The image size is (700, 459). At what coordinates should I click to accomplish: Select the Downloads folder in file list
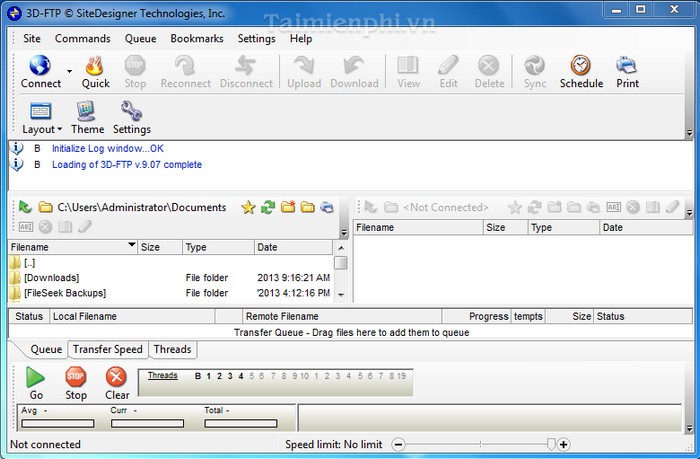[51, 277]
